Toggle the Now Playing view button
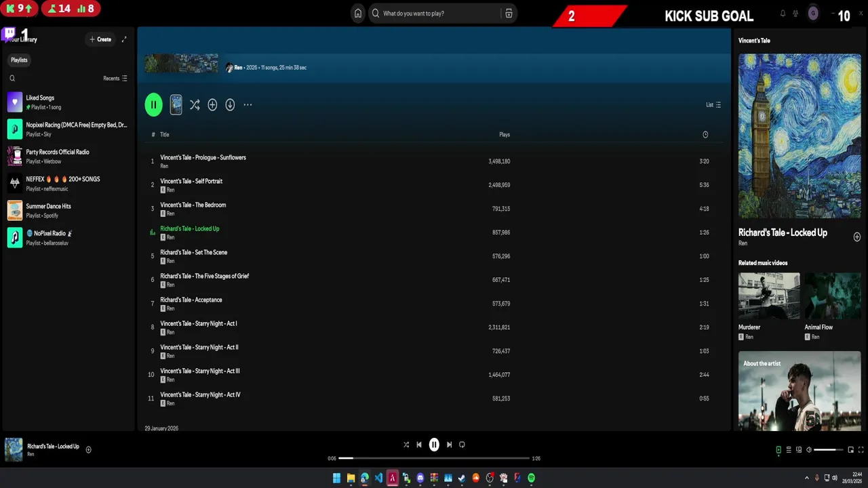Screen dimensions: 868x488 [x=778, y=449]
